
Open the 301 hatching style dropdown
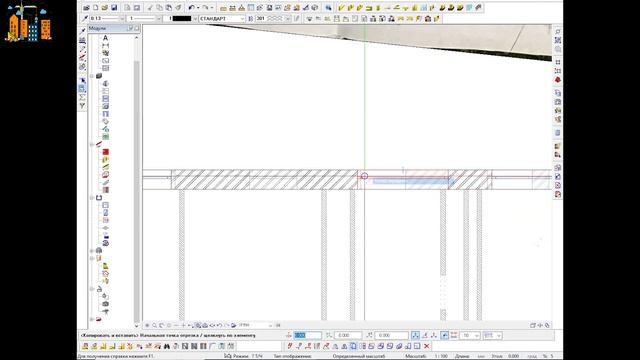point(288,18)
